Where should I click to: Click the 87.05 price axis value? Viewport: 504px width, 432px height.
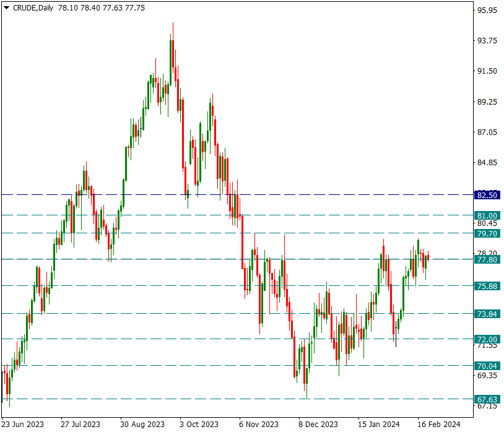(x=487, y=132)
